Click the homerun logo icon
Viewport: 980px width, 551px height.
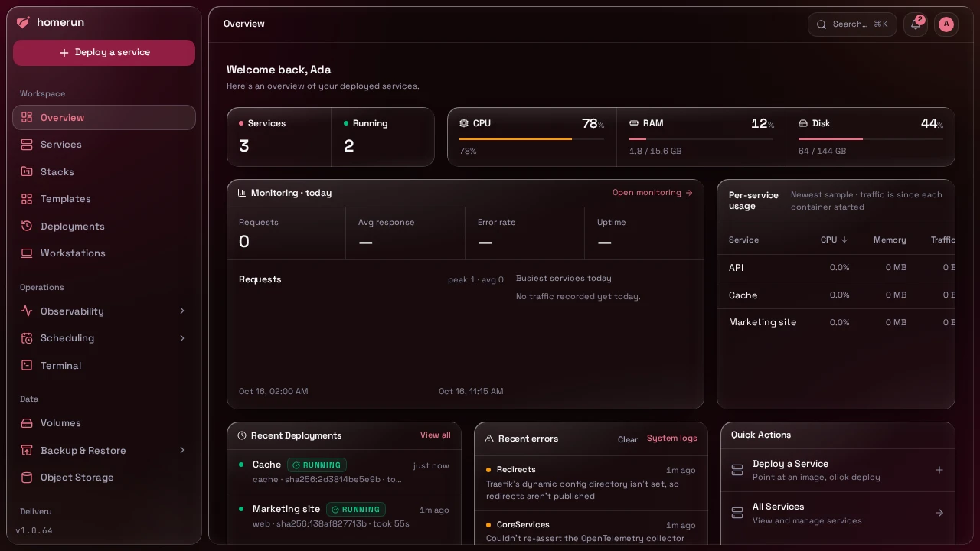click(x=23, y=22)
